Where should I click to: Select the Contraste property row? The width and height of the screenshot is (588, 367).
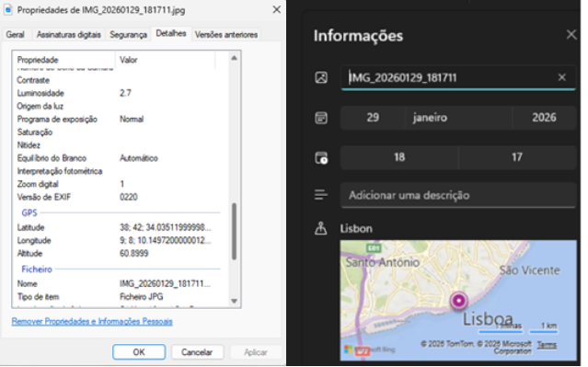118,80
